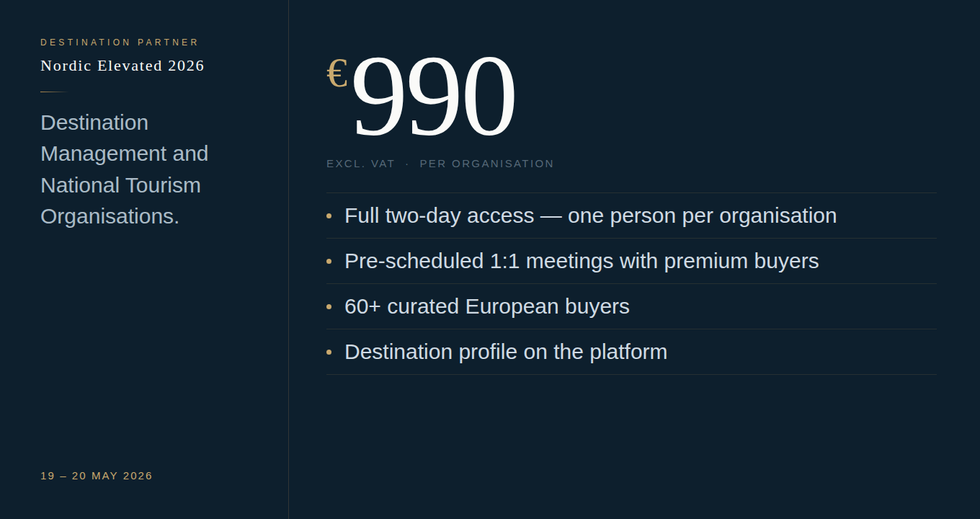The image size is (980, 519).
Task: Click the "Nordic Elevated 2026" title
Action: (x=122, y=66)
